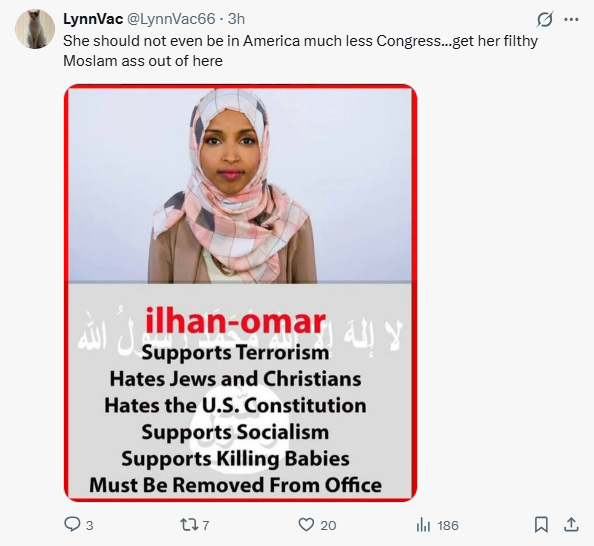This screenshot has width=594, height=546.
Task: Click the red headline text inside the image
Action: coord(235,322)
